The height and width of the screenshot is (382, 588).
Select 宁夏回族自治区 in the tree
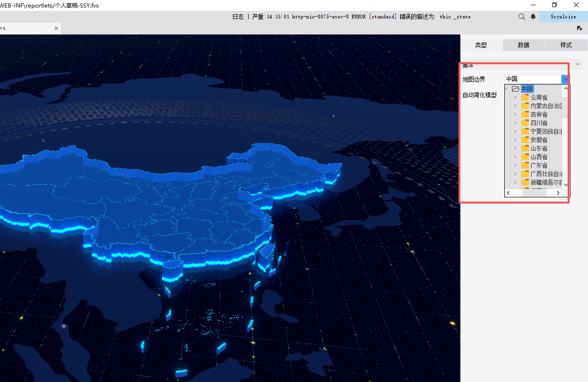click(x=546, y=131)
